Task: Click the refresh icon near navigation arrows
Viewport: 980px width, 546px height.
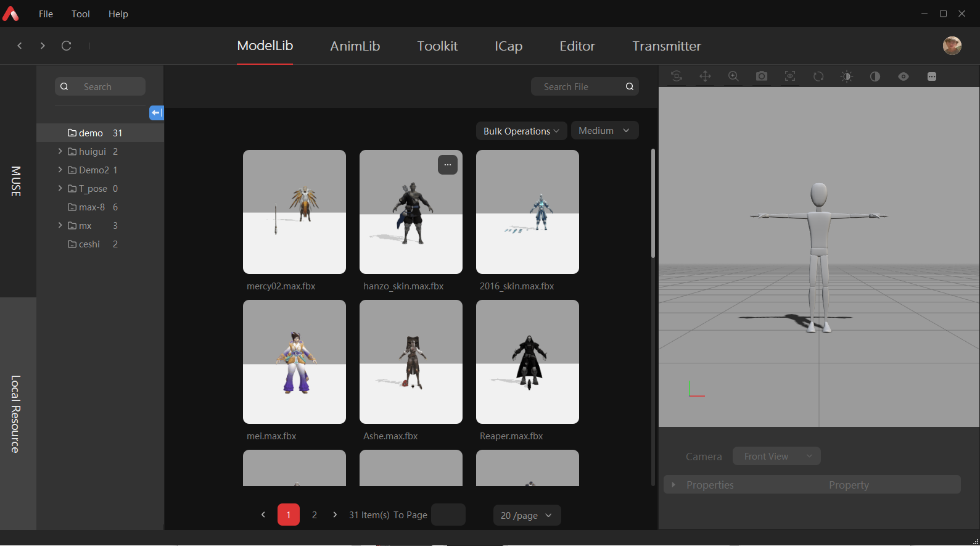Action: tap(67, 46)
